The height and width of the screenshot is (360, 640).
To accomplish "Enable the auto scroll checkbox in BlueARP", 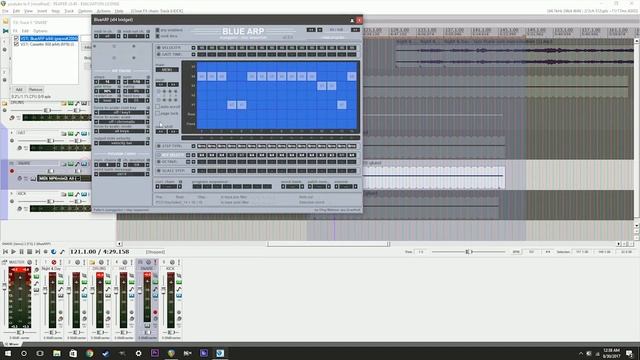I will coord(158,107).
